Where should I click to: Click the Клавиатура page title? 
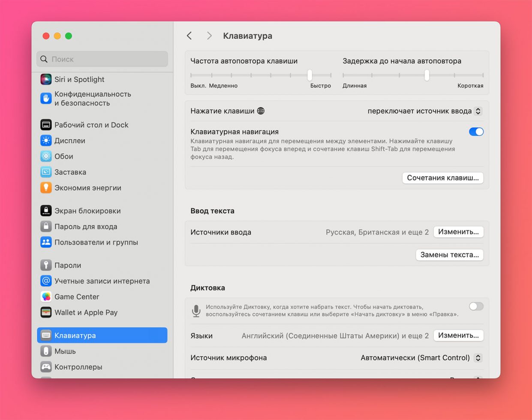pyautogui.click(x=248, y=36)
